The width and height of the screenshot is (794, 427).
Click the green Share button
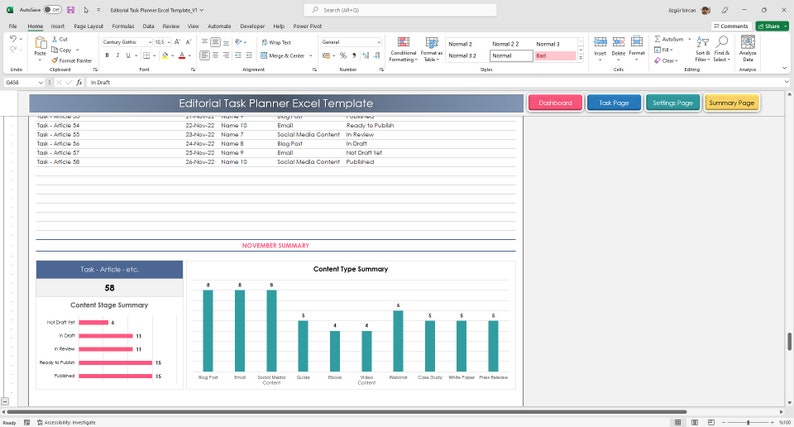pos(772,26)
